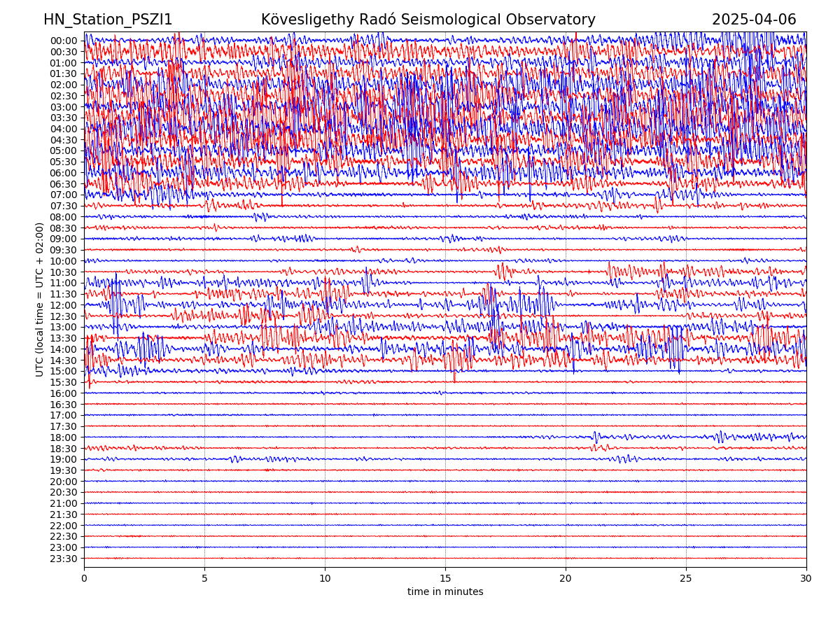Click the 10 minute x-axis tick label
Image resolution: width=840 pixels, height=630 pixels.
(325, 578)
